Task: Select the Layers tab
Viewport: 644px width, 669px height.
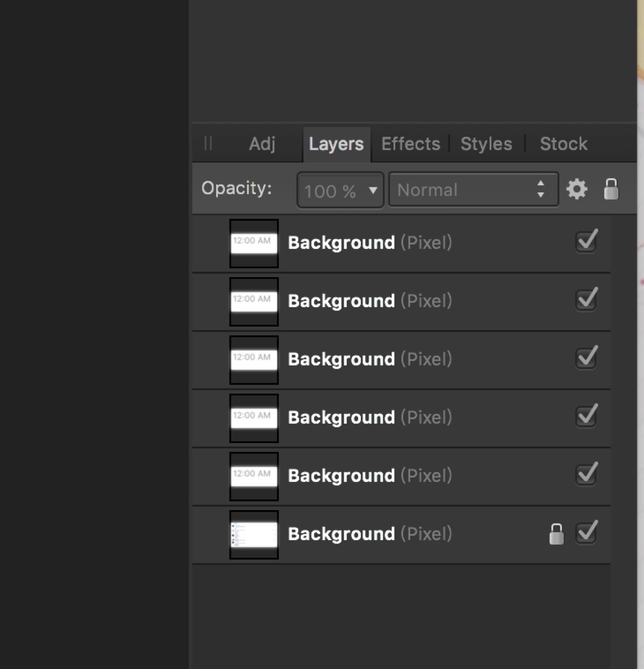Action: point(336,144)
